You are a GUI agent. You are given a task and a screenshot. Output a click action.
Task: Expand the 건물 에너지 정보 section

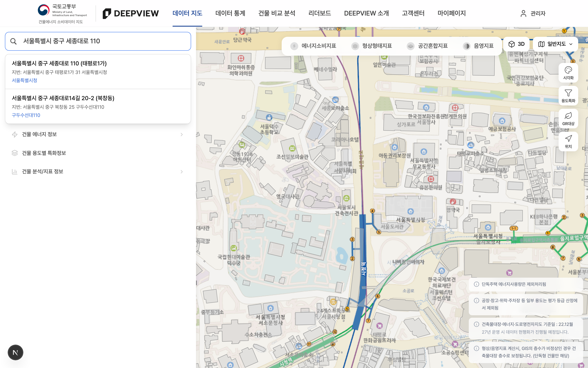pyautogui.click(x=98, y=134)
